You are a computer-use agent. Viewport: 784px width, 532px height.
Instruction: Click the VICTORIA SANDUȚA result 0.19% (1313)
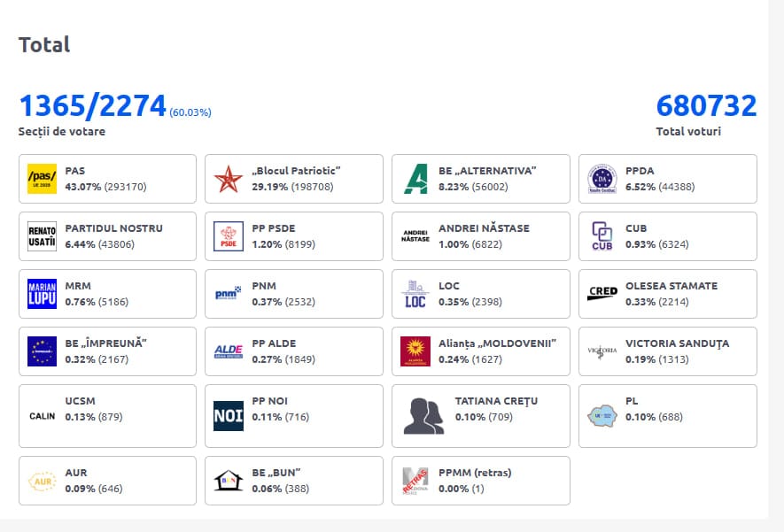pyautogui.click(x=657, y=359)
